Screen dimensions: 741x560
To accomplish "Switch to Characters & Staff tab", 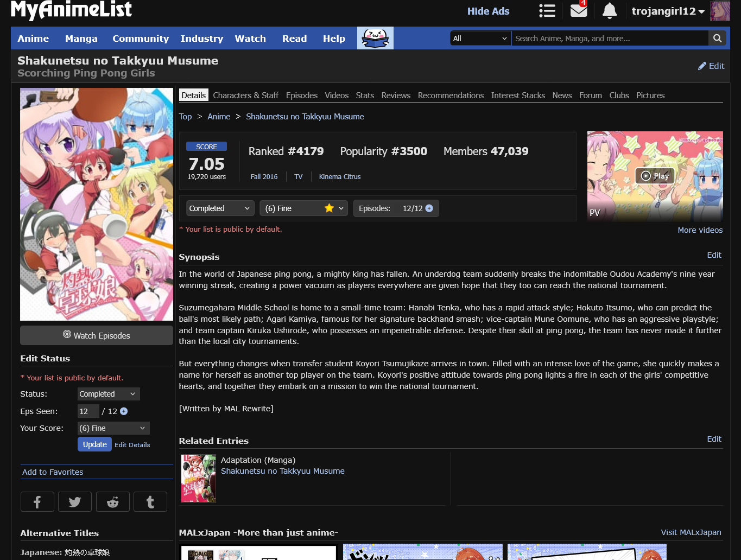I will click(x=245, y=95).
